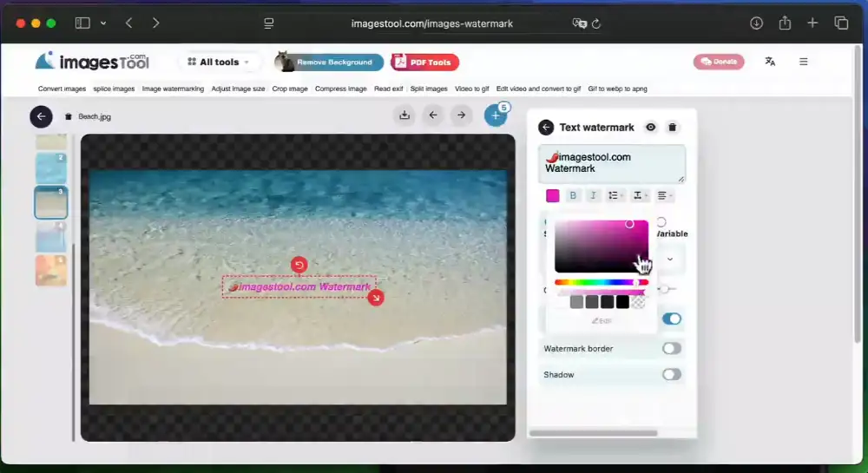Click the Donate button
The height and width of the screenshot is (473, 868).
719,62
